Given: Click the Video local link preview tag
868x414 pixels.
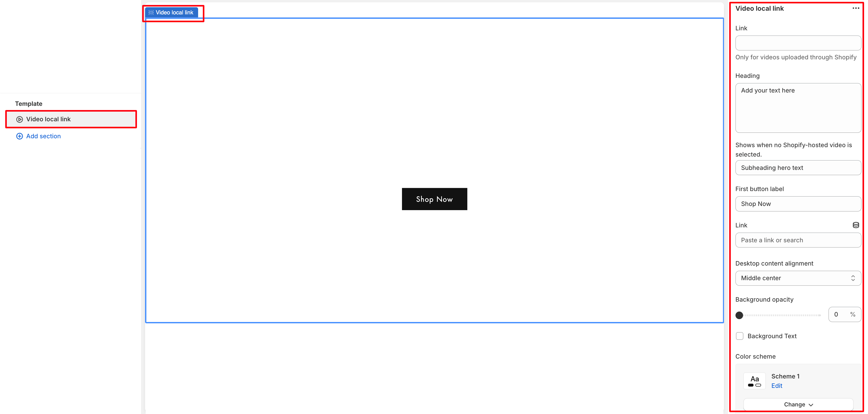Looking at the screenshot, I should click(174, 13).
